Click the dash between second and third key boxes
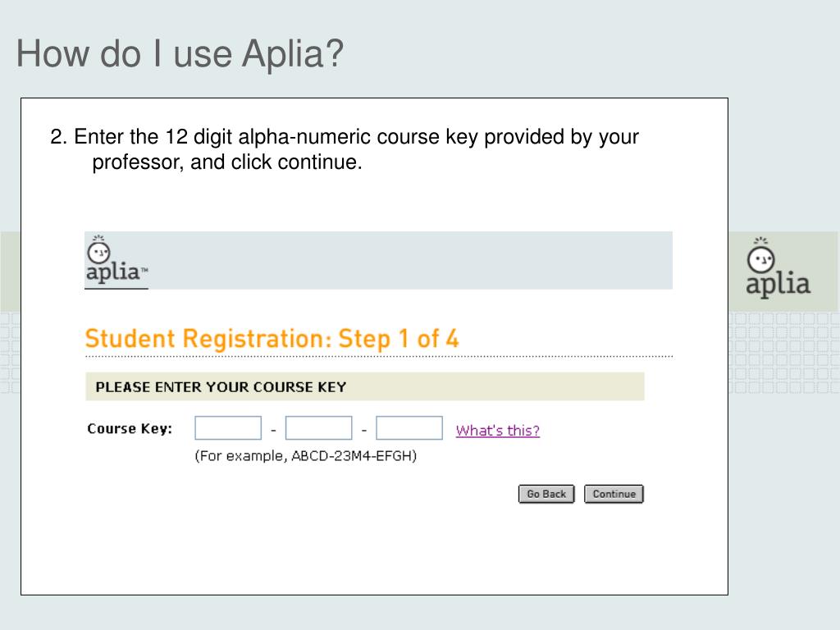This screenshot has width=840, height=630. tap(364, 430)
